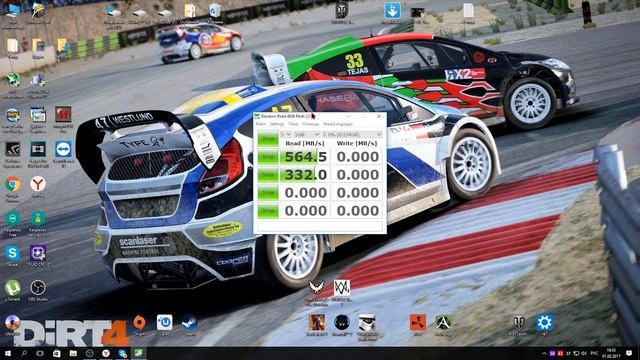Image resolution: width=640 pixels, height=360 pixels.
Task: Click the Yandex Browser taskbar icon
Action: (106, 353)
